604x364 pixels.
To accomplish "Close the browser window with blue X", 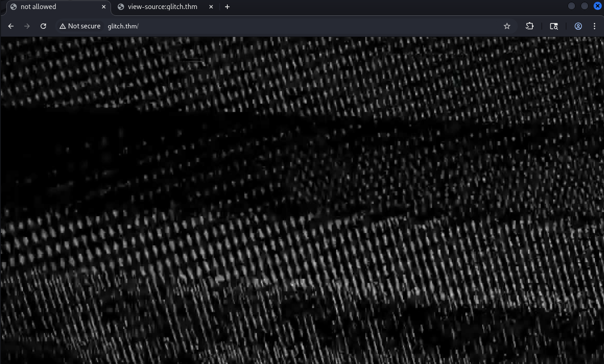I will [597, 6].
